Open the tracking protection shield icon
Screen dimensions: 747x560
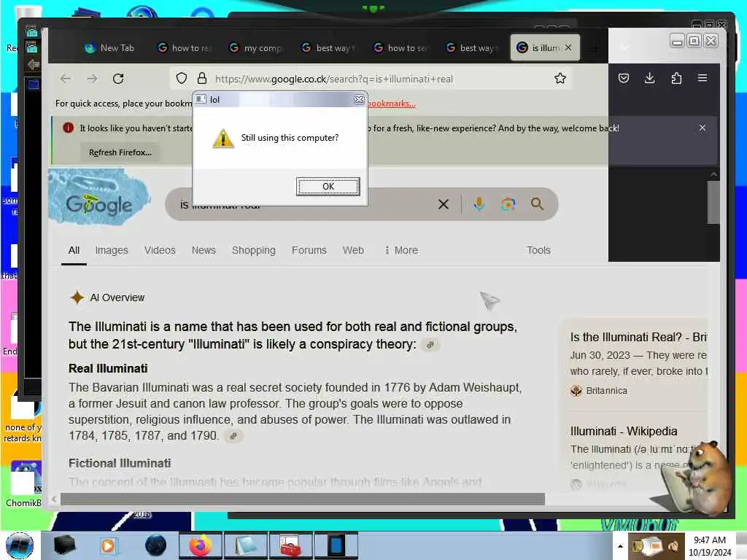pyautogui.click(x=182, y=78)
